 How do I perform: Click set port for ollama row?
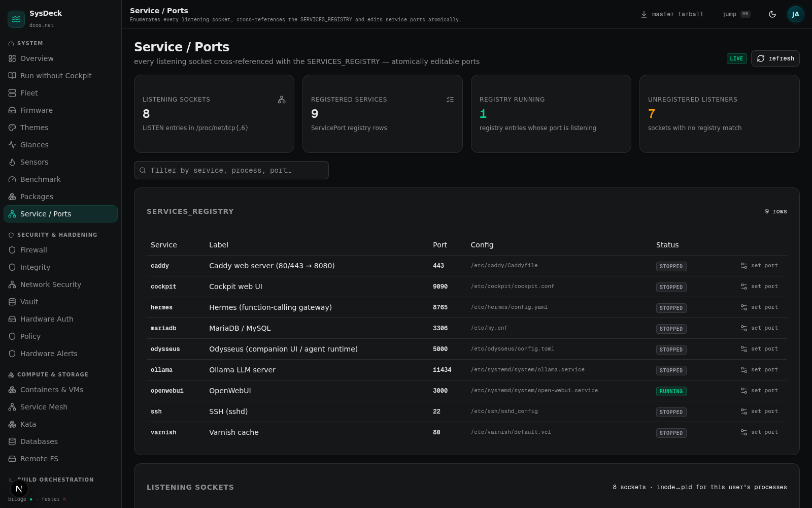tap(759, 370)
